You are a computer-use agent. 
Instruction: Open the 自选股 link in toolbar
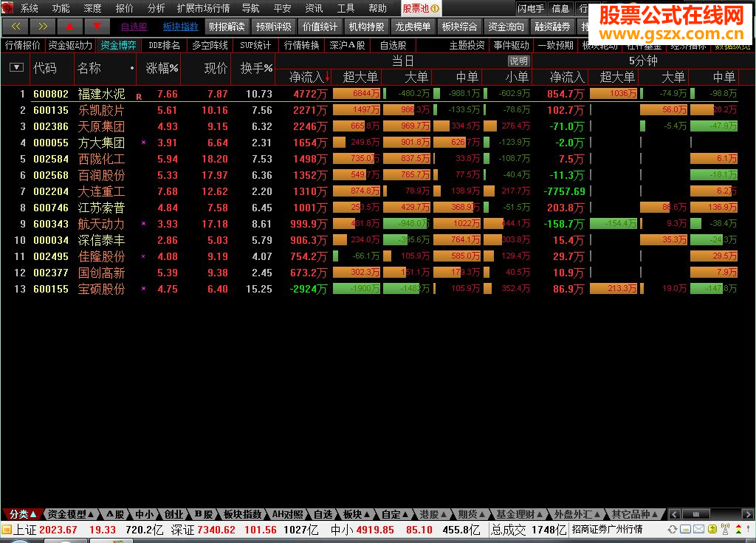[x=134, y=27]
